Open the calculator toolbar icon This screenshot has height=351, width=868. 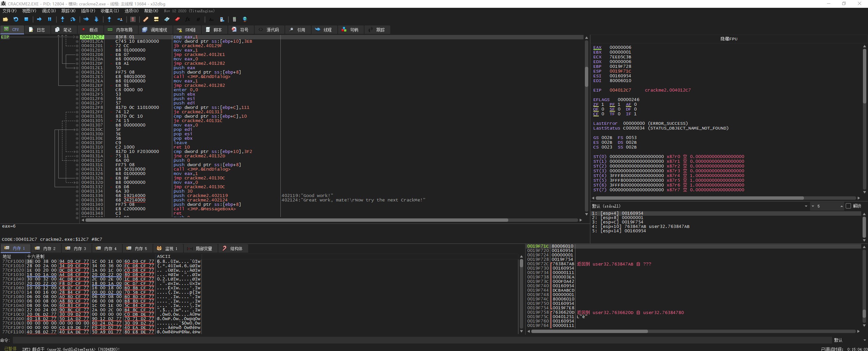pyautogui.click(x=234, y=19)
